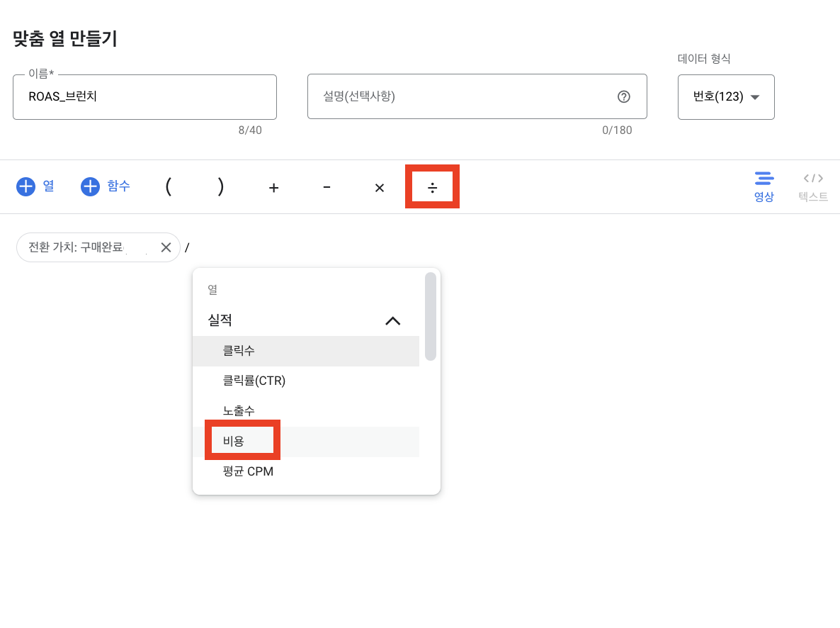Insert a closing parenthesis into the formula
The height and width of the screenshot is (628, 840).
(x=220, y=187)
